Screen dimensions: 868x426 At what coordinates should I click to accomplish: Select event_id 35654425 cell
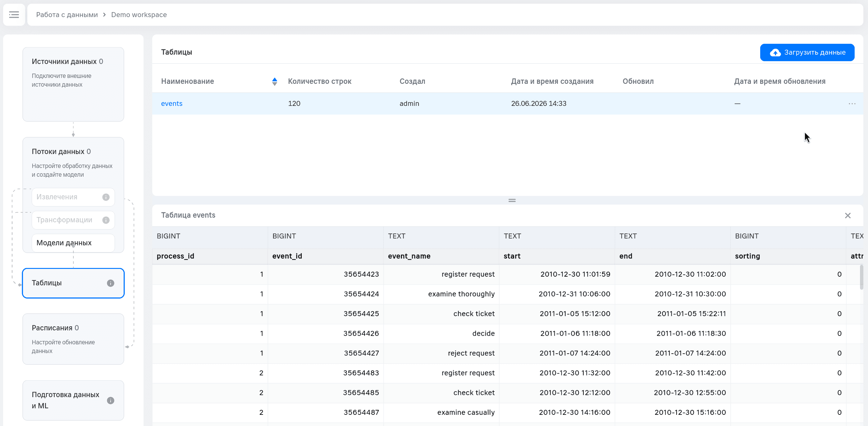click(x=326, y=314)
